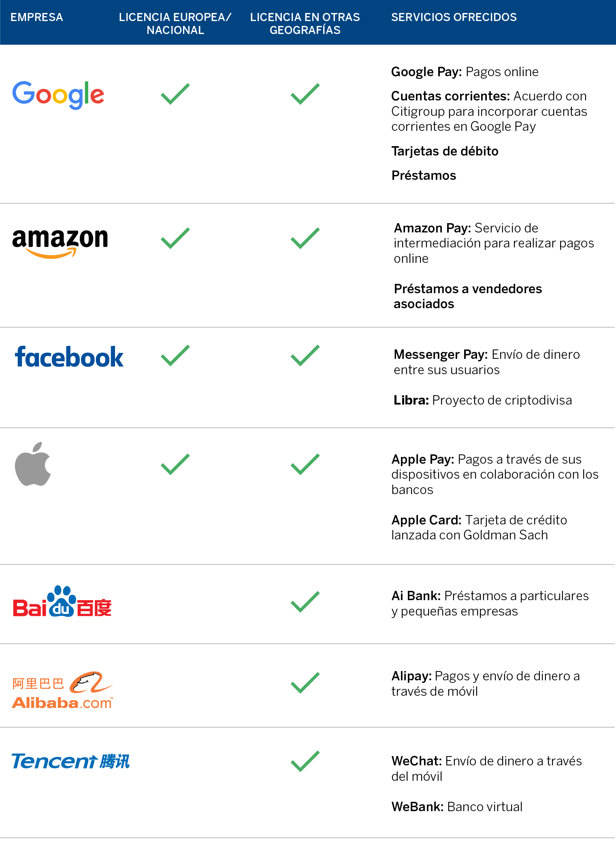Click Apple's other geographies checkmark
616x848 pixels.
(x=305, y=464)
